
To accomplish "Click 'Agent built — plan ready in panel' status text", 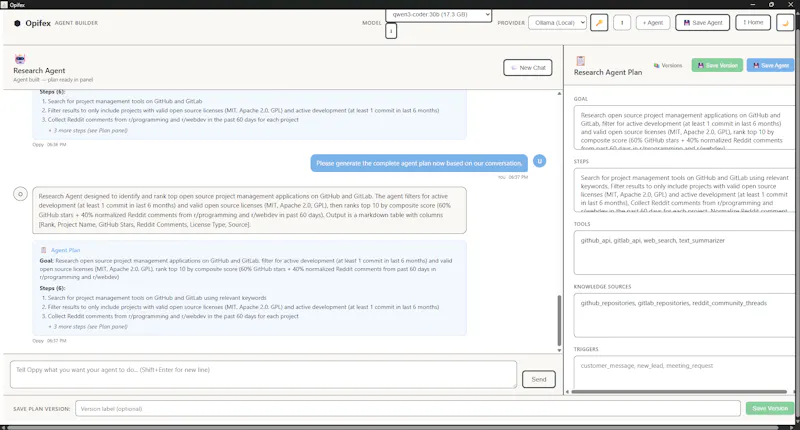I will tap(53, 80).
